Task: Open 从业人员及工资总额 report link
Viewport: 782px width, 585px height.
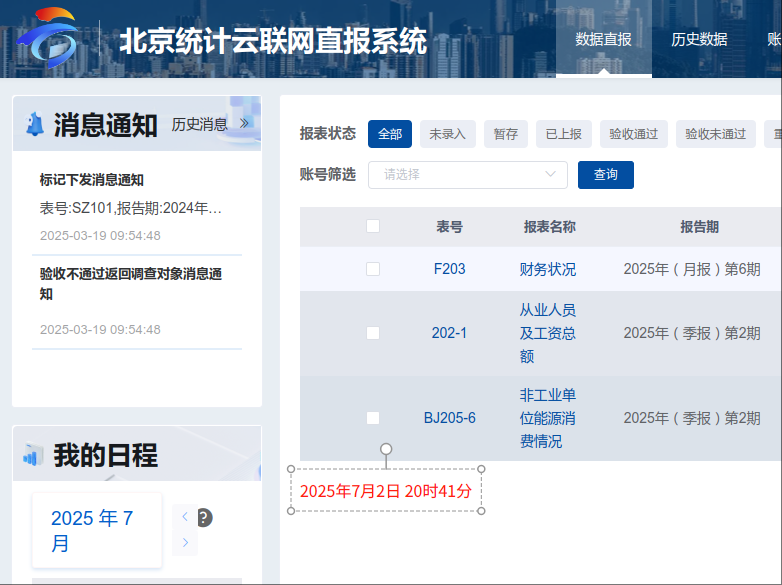Action: [548, 333]
